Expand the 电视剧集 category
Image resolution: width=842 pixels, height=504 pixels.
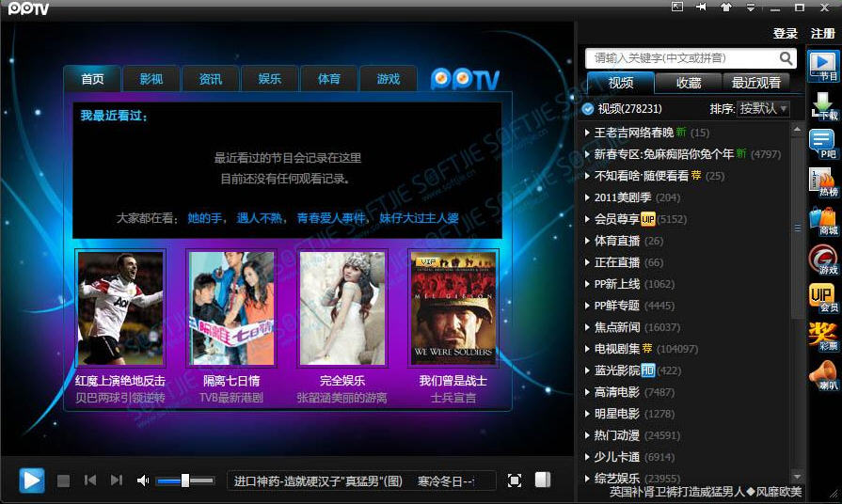586,349
